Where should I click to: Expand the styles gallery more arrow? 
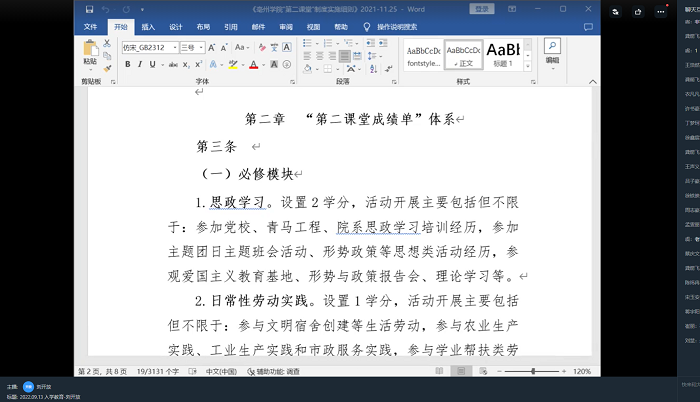pyautogui.click(x=528, y=66)
